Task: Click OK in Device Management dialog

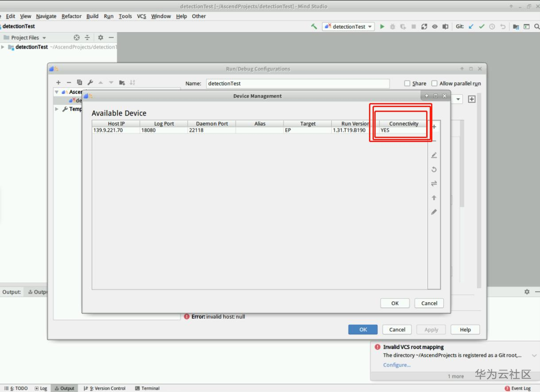Action: point(395,303)
